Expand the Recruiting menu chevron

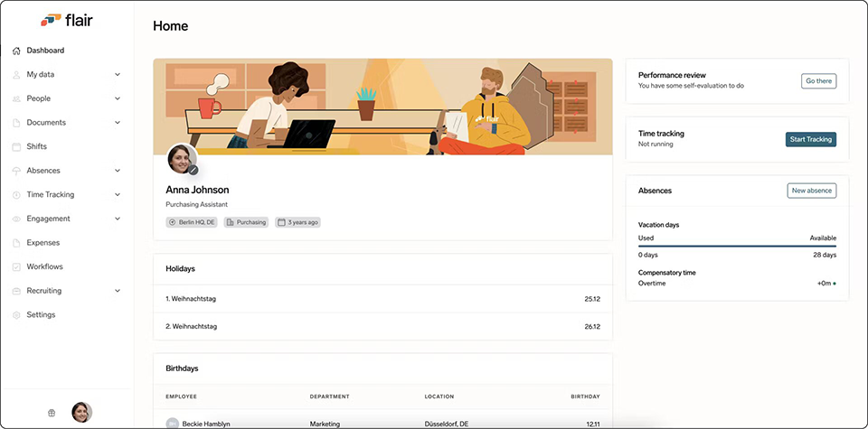[x=118, y=291]
